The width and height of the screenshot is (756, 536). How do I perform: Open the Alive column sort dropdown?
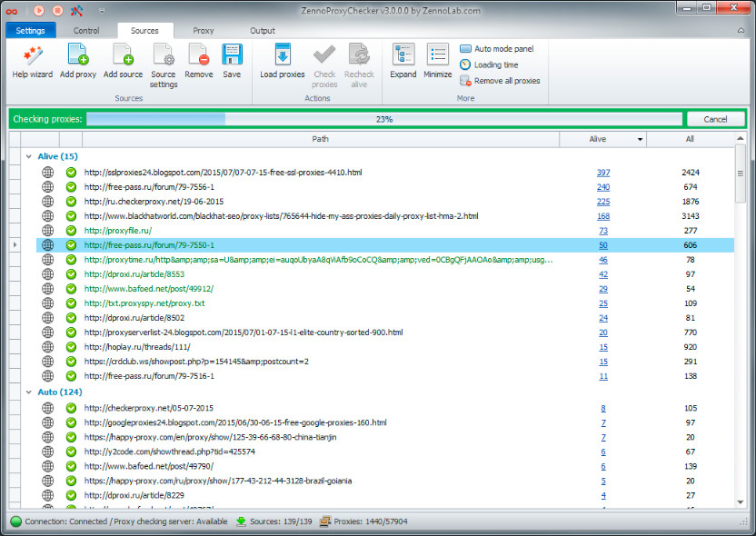click(640, 139)
